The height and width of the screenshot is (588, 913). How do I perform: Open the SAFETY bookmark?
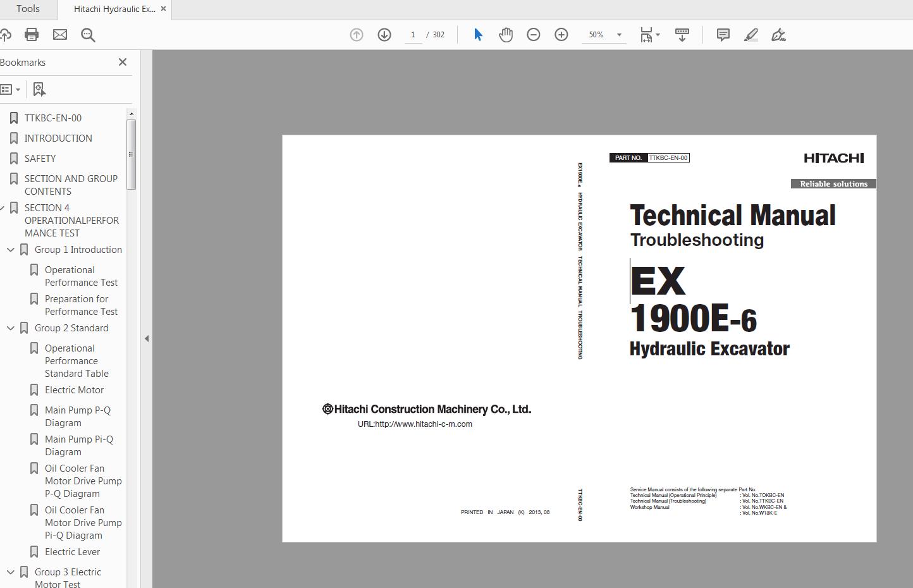[40, 159]
